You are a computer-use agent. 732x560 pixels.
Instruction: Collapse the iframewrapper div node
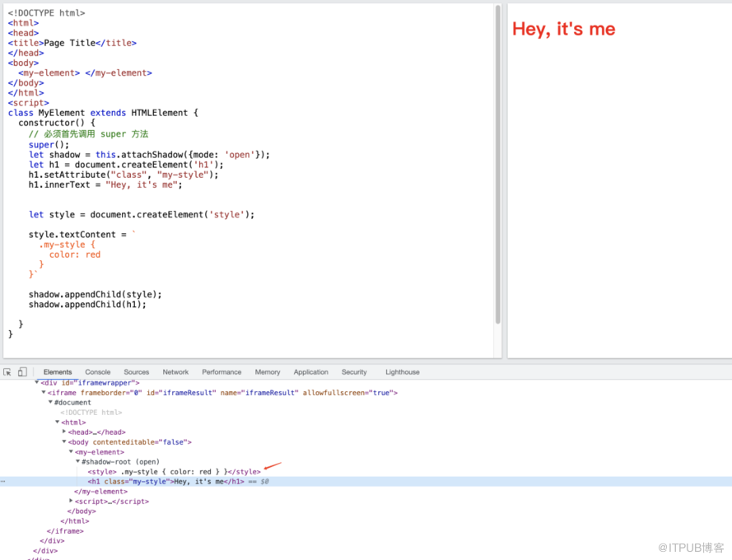37,383
